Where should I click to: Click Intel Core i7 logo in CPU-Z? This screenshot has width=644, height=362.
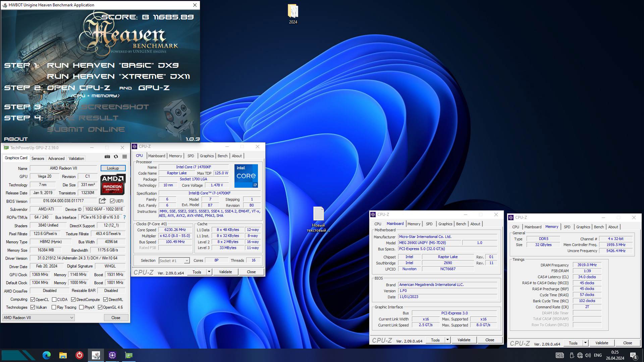coord(246,176)
